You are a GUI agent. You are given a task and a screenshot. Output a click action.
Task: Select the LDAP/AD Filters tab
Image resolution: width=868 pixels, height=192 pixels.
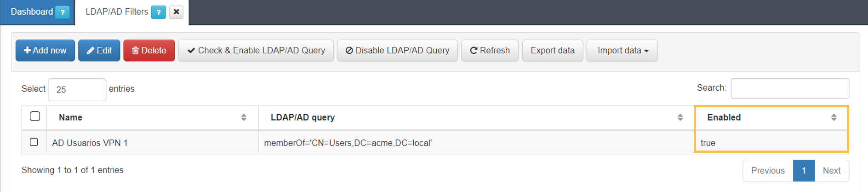coord(117,12)
